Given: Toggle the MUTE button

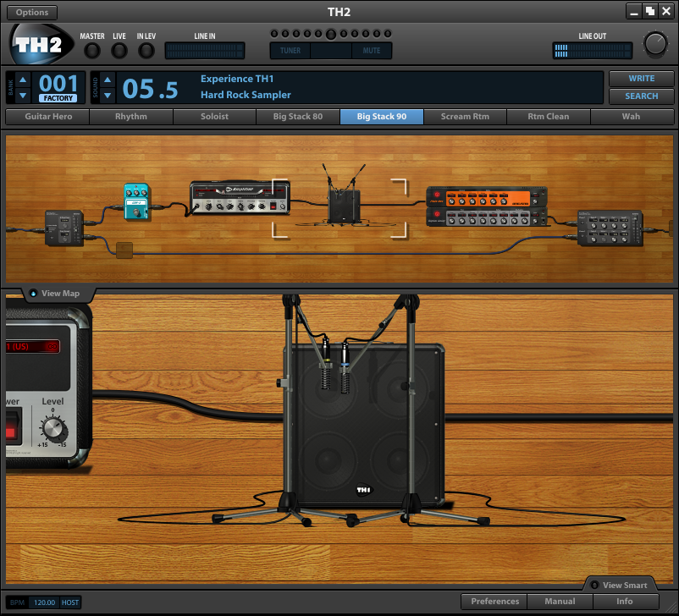Looking at the screenshot, I should click(372, 51).
